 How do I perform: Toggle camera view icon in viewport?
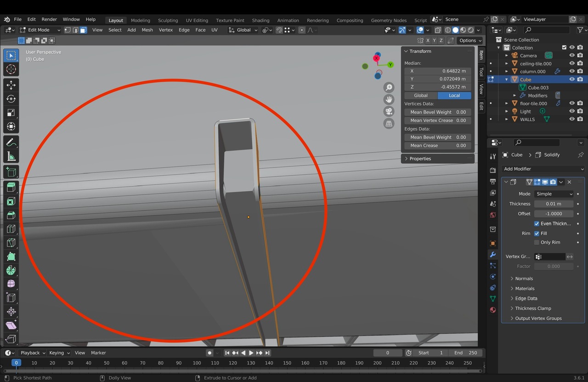[x=389, y=112]
